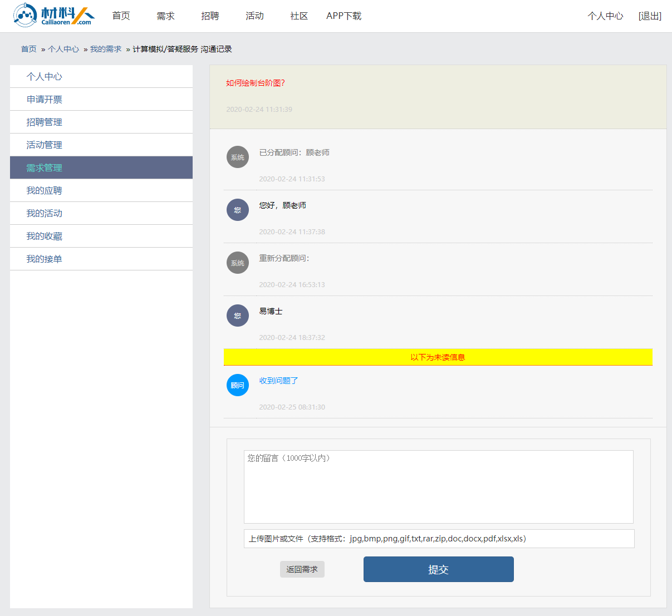Click the gray system avatar beside 已分配顾问
The height and width of the screenshot is (616, 672).
238,157
